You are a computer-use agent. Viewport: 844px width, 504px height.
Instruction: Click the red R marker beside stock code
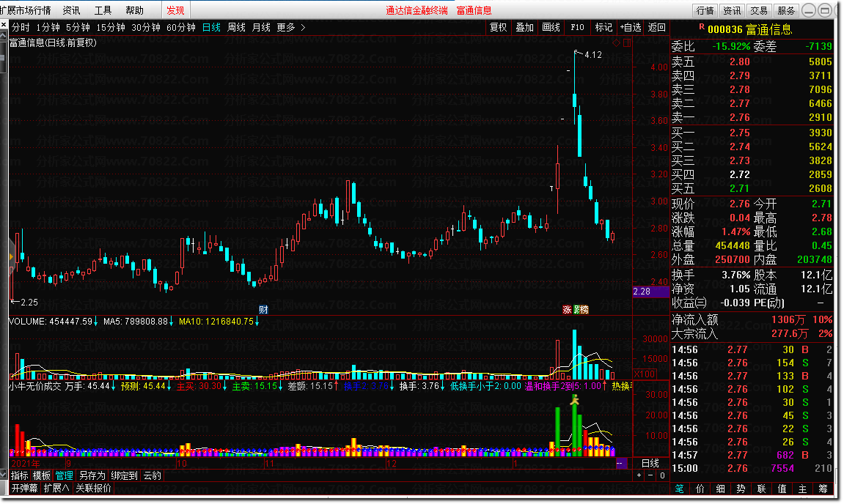(x=701, y=26)
